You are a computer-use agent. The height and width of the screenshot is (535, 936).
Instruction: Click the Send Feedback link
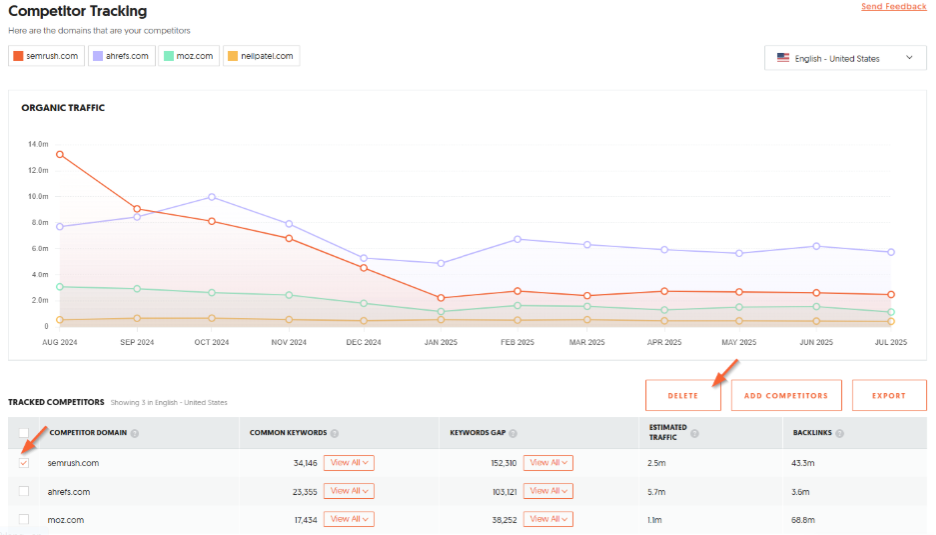click(x=893, y=7)
